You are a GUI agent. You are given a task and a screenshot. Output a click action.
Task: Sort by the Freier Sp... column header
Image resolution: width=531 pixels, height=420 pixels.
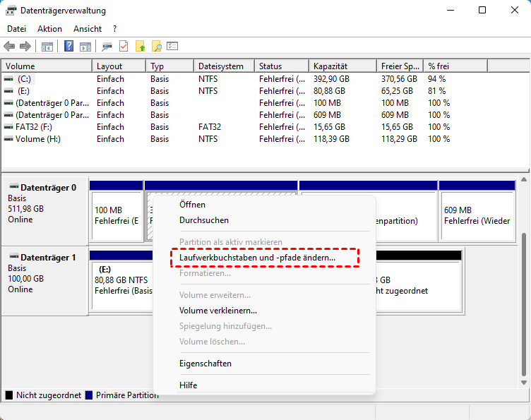coord(400,66)
